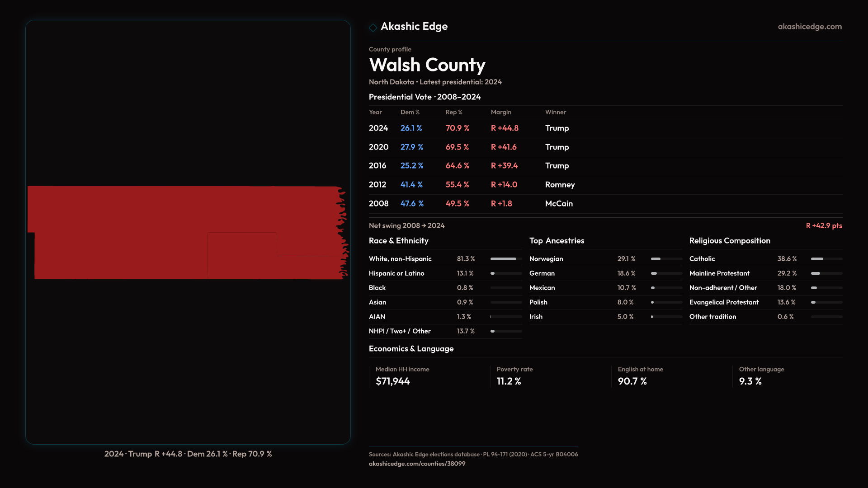This screenshot has height=488, width=868.
Task: Open the akashicedge.com link in header
Action: click(x=809, y=27)
